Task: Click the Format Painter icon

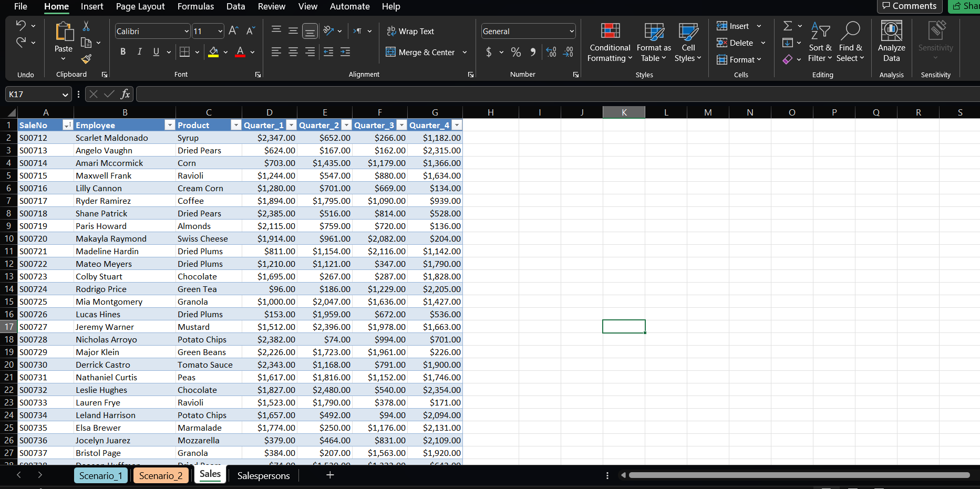Action: [86, 59]
